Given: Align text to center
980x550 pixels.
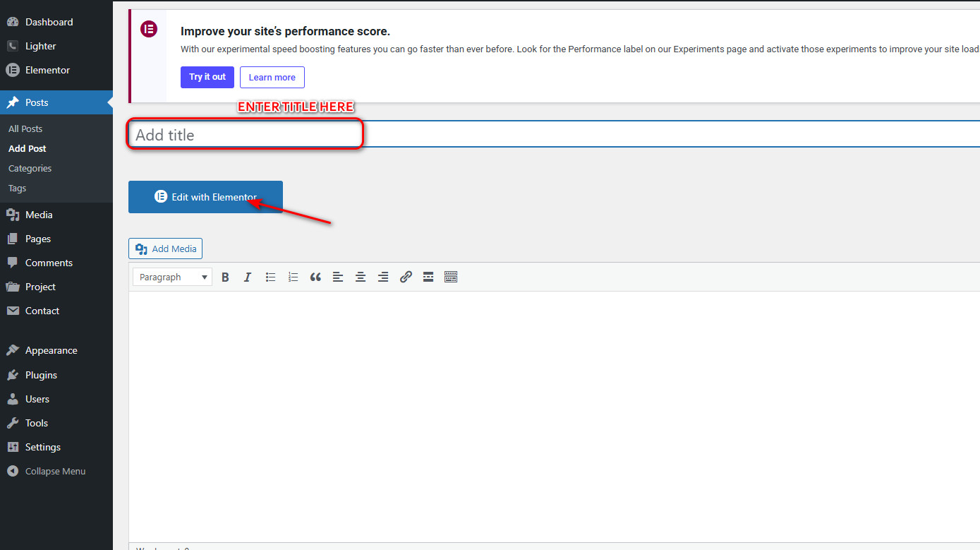Looking at the screenshot, I should point(361,277).
